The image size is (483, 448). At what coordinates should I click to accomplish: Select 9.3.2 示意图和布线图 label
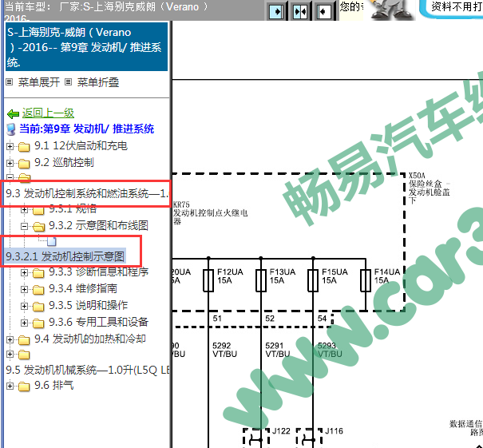pyautogui.click(x=98, y=225)
